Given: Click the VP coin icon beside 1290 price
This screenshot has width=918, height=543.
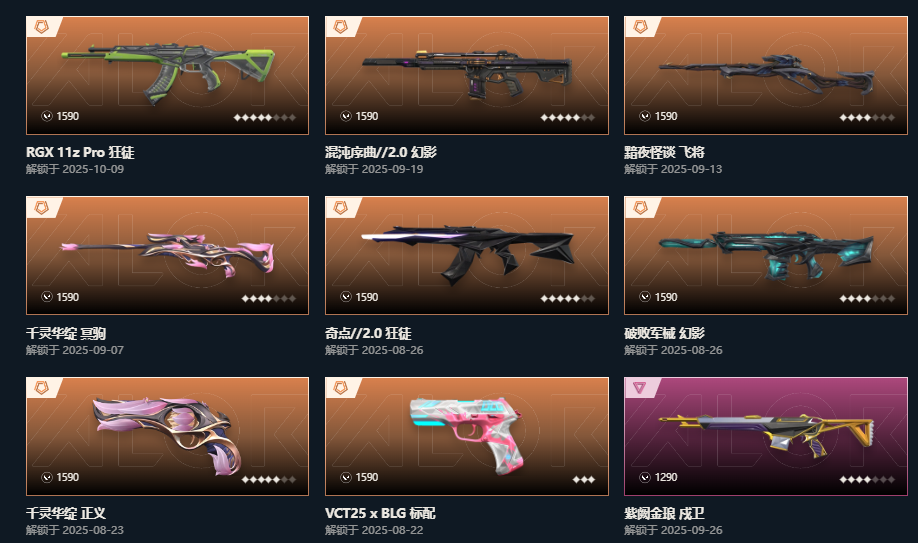Looking at the screenshot, I should click(x=645, y=477).
